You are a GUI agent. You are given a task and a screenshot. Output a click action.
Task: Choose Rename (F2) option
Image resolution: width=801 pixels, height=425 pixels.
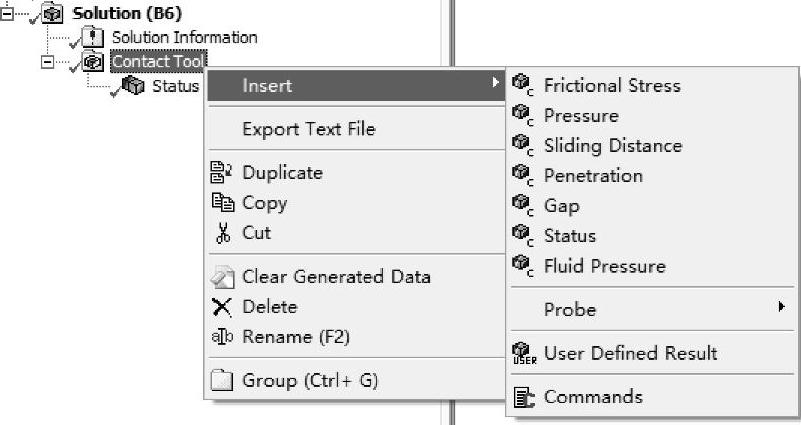[x=296, y=337]
